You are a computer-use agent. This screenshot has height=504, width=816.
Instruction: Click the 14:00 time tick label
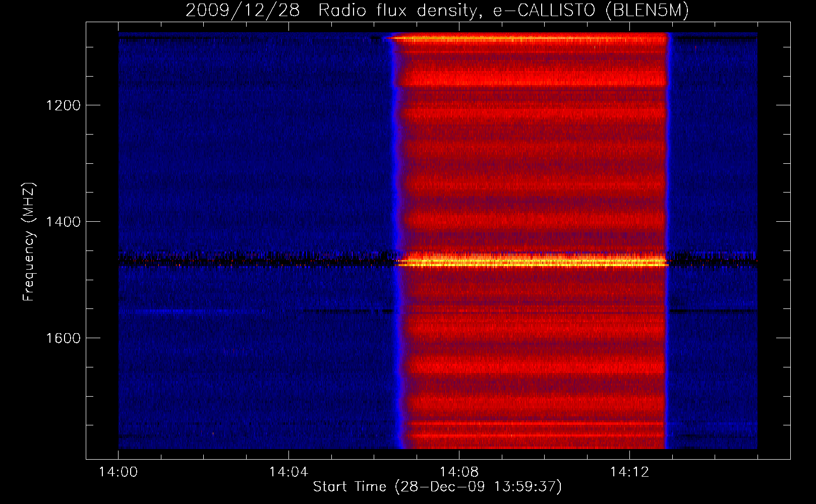click(x=118, y=472)
